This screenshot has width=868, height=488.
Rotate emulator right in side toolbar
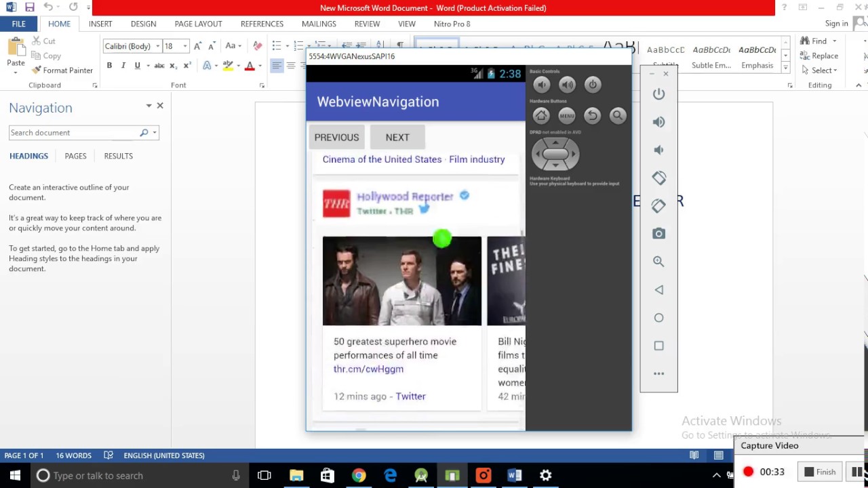pyautogui.click(x=658, y=205)
